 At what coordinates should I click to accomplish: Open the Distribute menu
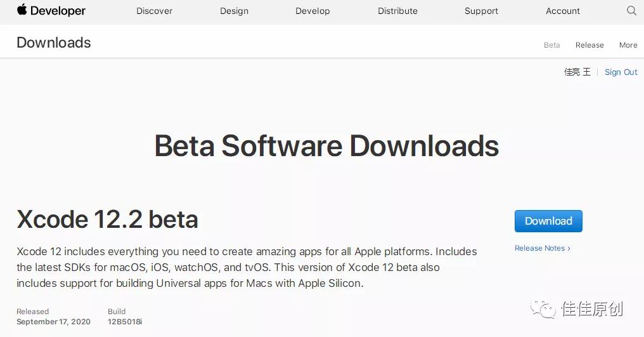397,11
